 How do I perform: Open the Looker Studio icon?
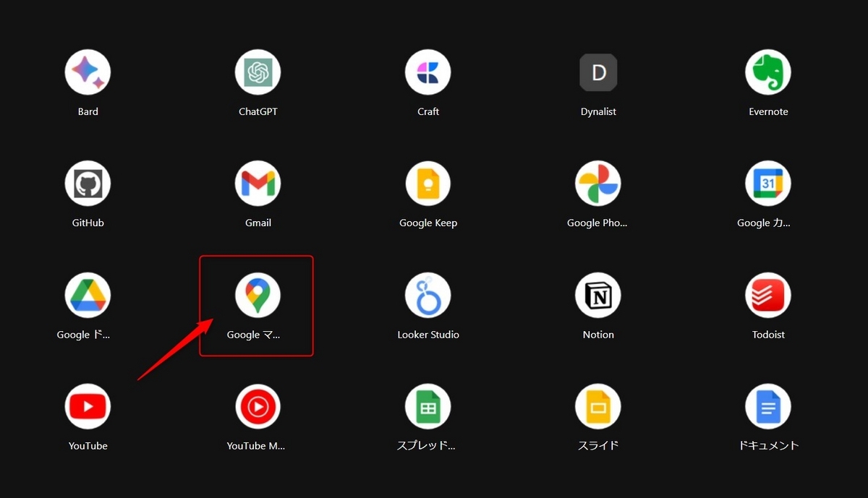pyautogui.click(x=428, y=296)
